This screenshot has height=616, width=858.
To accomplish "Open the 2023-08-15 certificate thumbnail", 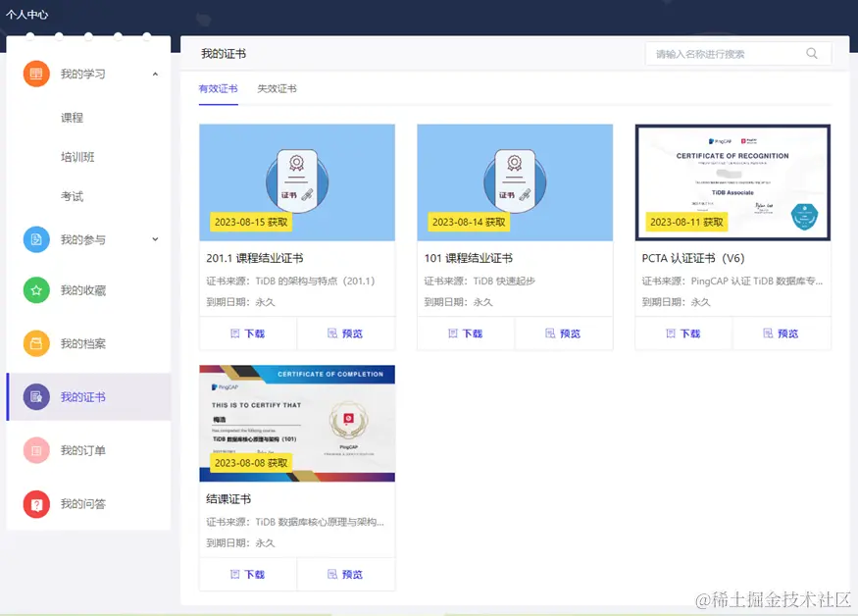I will (x=297, y=182).
